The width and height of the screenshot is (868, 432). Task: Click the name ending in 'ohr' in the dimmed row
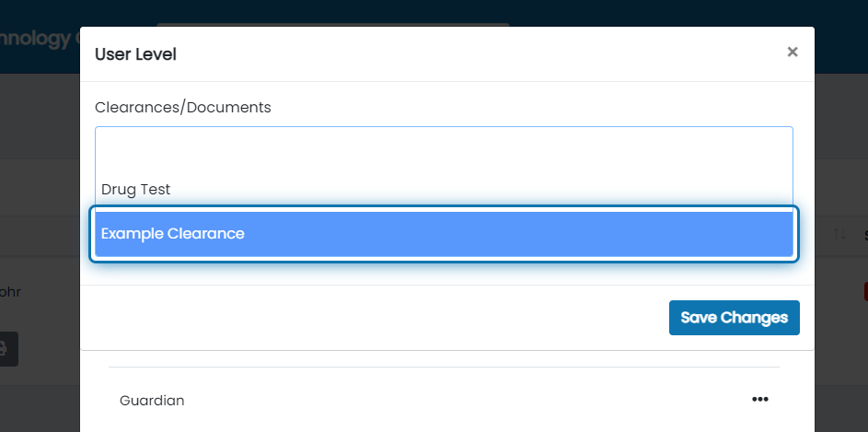[x=10, y=292]
